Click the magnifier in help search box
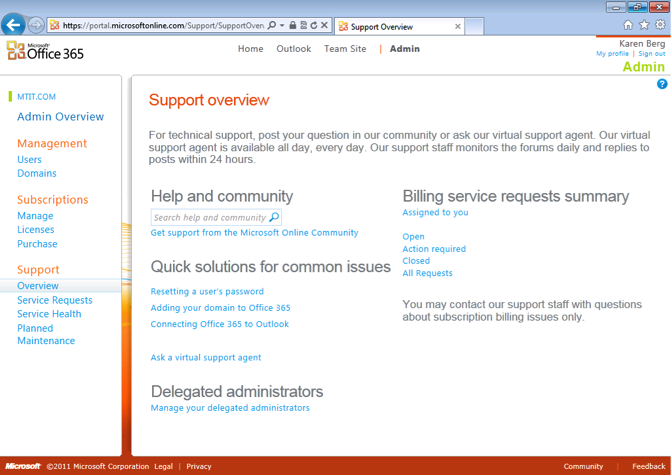This screenshot has height=475, width=671. coord(274,217)
